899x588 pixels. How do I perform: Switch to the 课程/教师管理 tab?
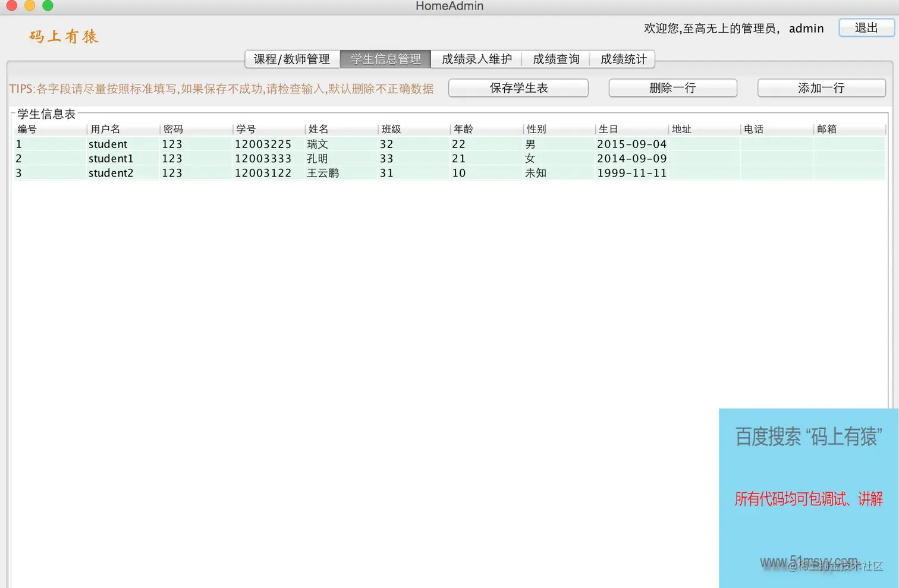[x=292, y=59]
